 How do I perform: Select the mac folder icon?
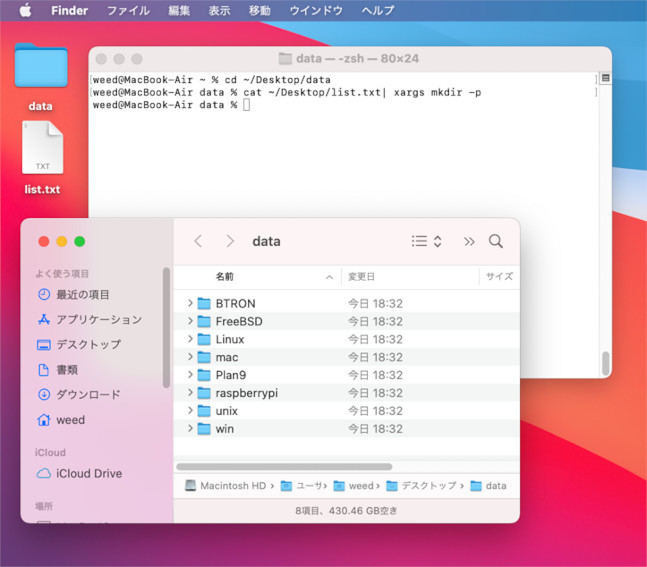pyautogui.click(x=204, y=357)
